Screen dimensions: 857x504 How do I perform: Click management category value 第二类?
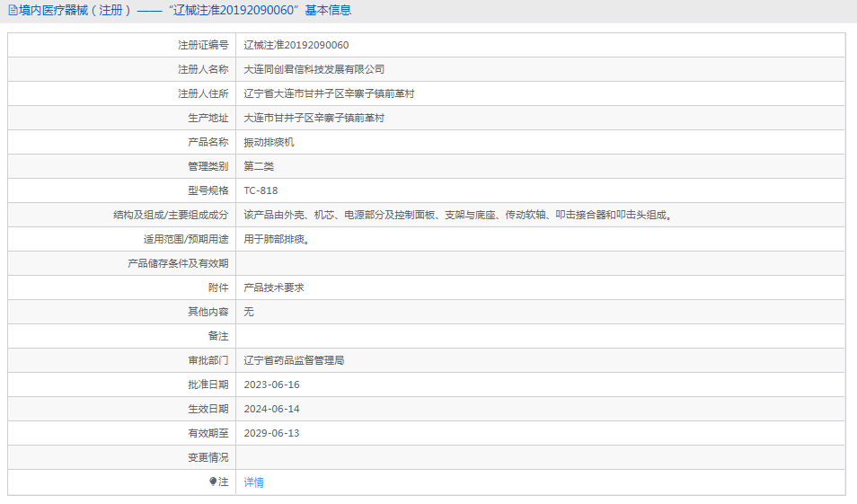click(259, 166)
